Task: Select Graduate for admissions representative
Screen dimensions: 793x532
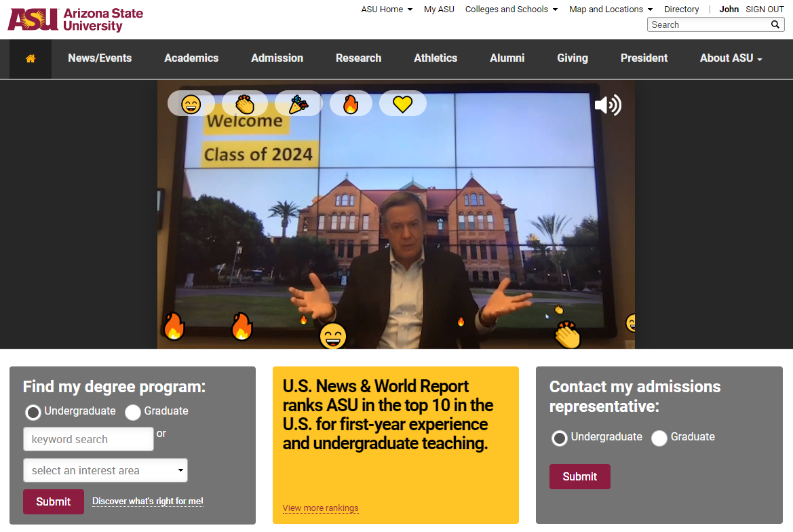Action: pyautogui.click(x=659, y=438)
